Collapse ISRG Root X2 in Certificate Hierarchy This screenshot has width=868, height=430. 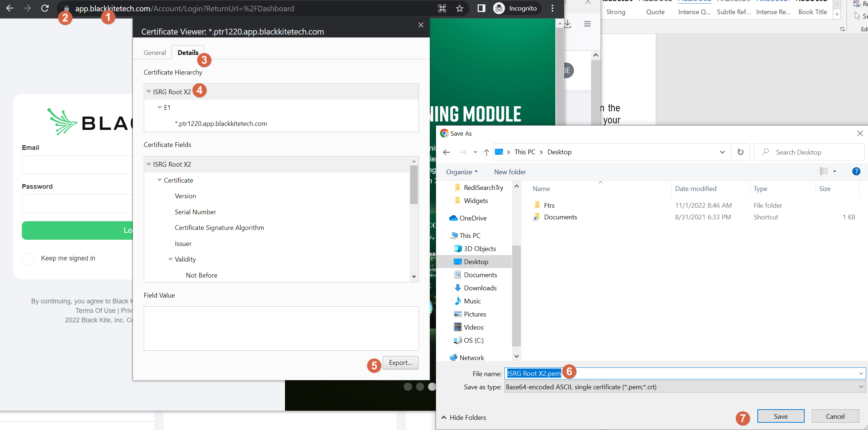click(x=148, y=92)
